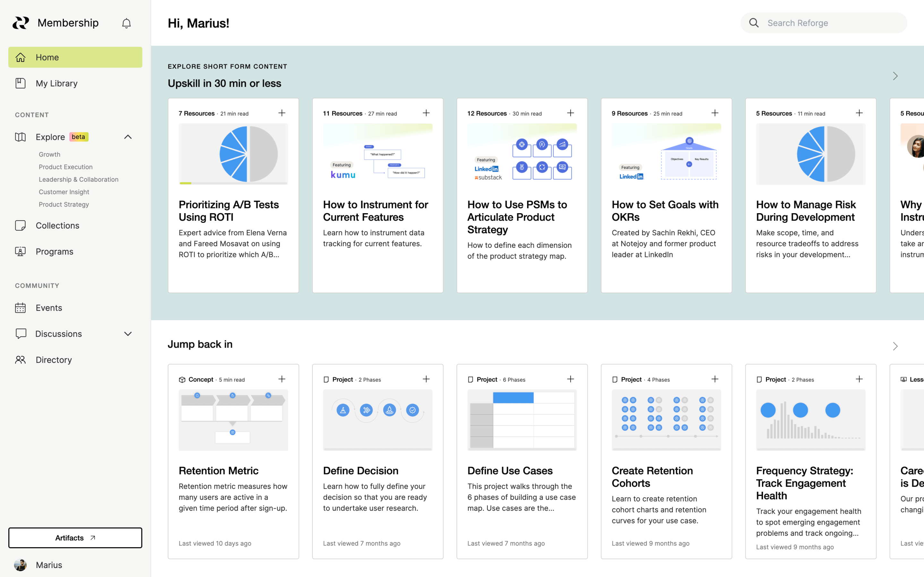
Task: Save How to Set Goals with OKRs via plus
Action: click(715, 113)
